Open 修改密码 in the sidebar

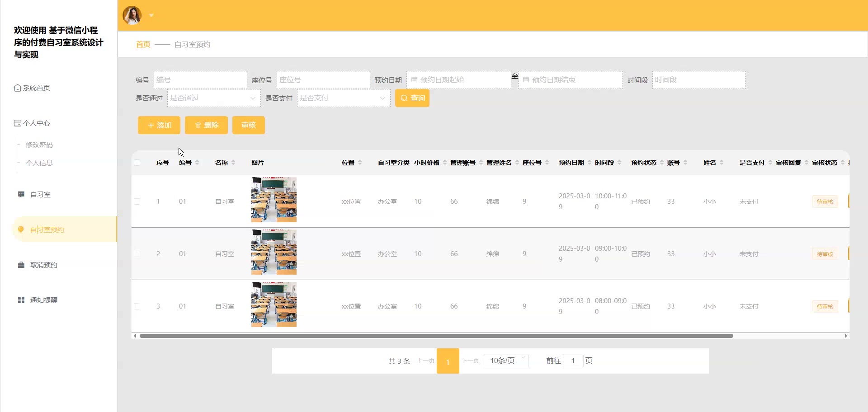tap(39, 145)
